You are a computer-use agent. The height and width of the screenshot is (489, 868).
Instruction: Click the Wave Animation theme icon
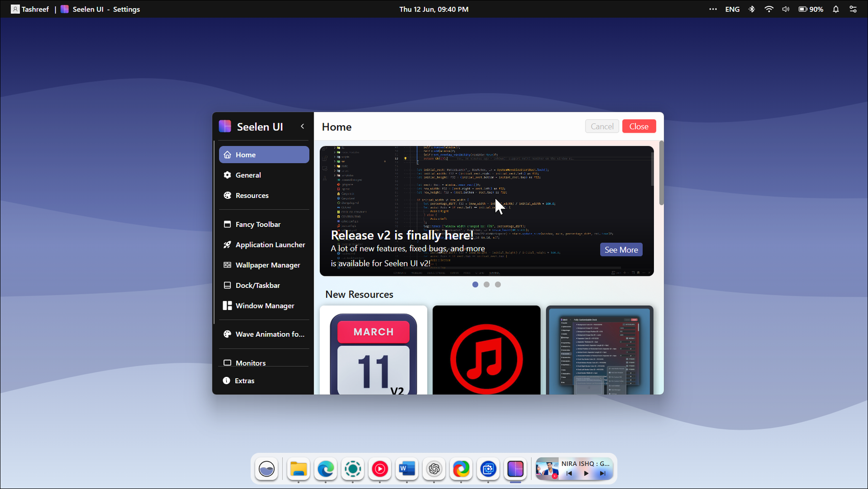228,334
